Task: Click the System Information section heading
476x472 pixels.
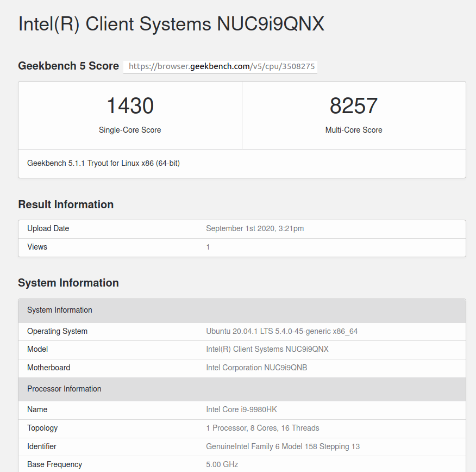Action: coord(68,283)
